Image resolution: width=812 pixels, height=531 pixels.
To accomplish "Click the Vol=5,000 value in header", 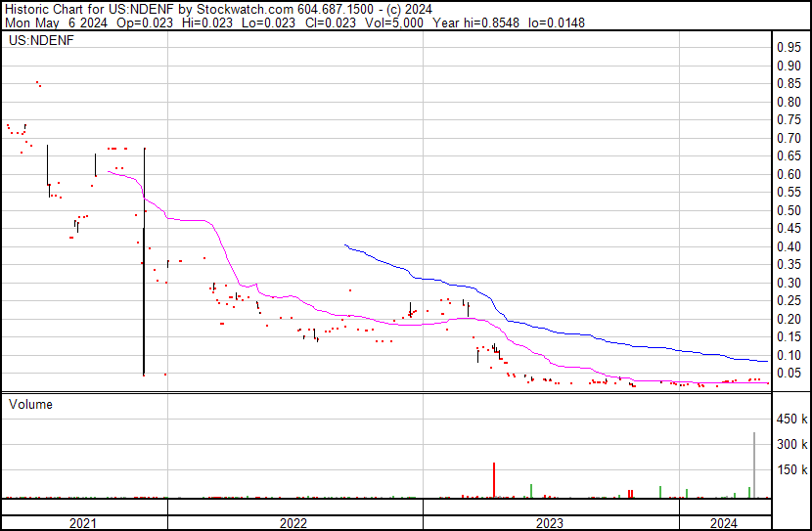I will coord(394,22).
